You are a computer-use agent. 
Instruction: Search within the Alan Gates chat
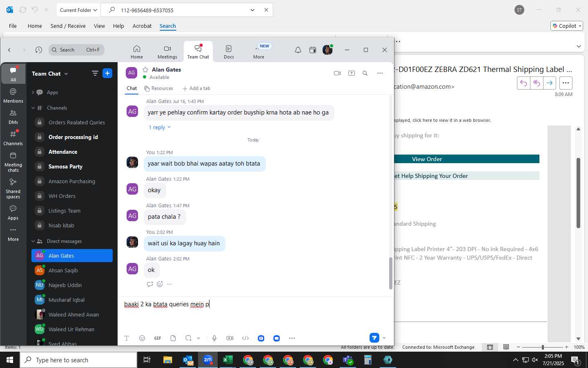365,73
